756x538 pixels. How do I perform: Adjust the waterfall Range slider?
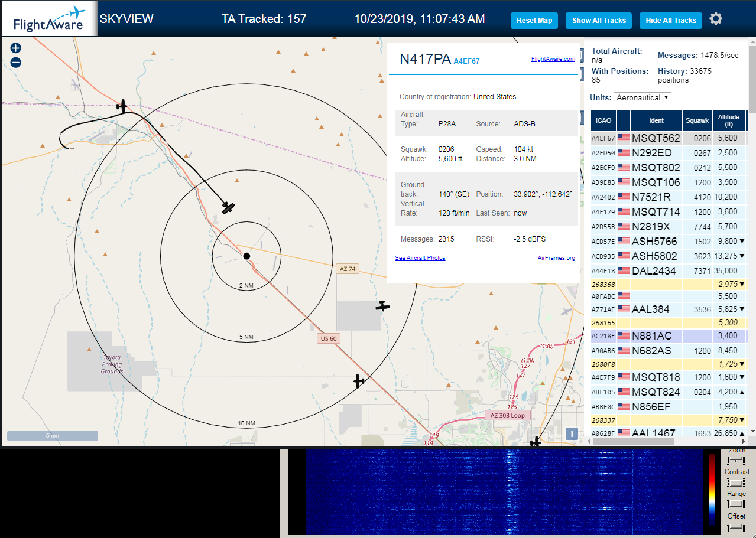click(x=736, y=504)
